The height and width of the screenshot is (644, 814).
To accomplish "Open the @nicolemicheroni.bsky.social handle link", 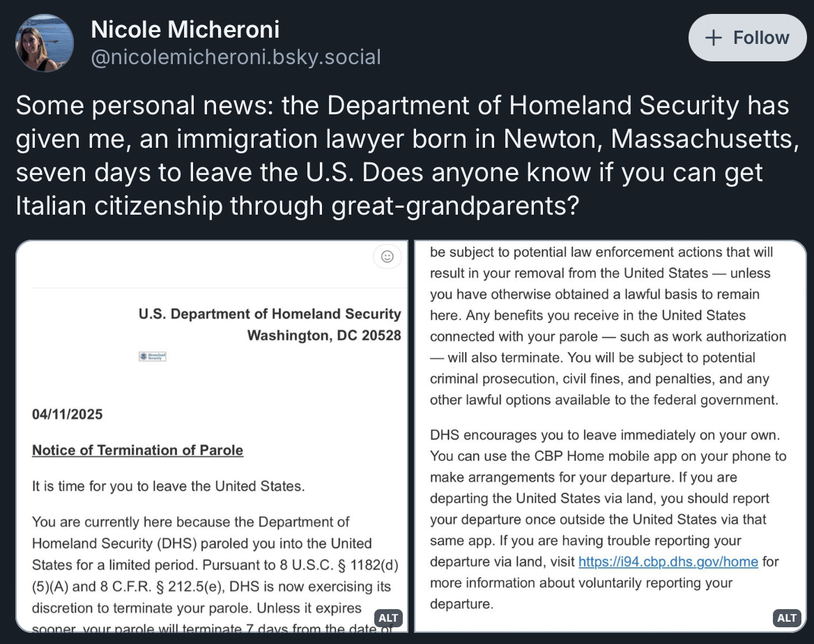I will [236, 56].
